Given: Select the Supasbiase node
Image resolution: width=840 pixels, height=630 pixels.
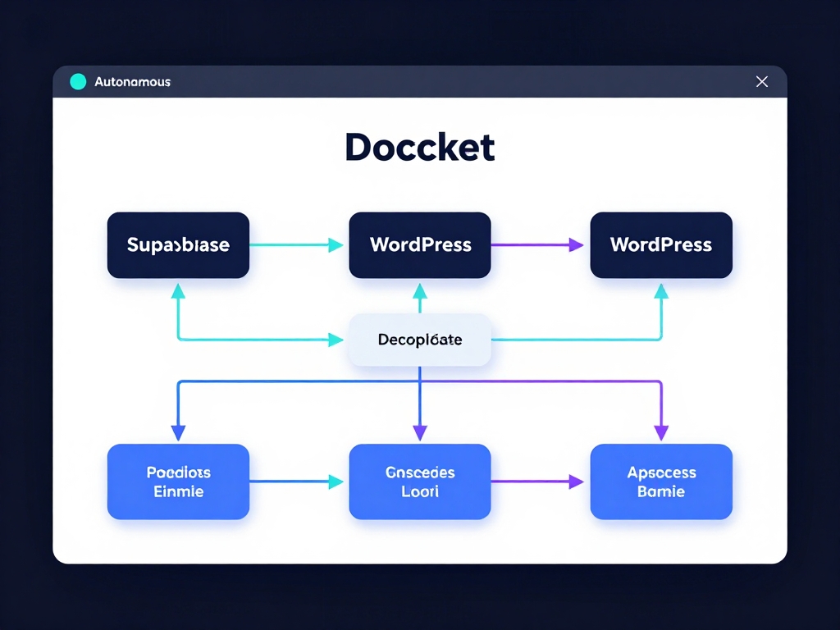Looking at the screenshot, I should [x=178, y=244].
